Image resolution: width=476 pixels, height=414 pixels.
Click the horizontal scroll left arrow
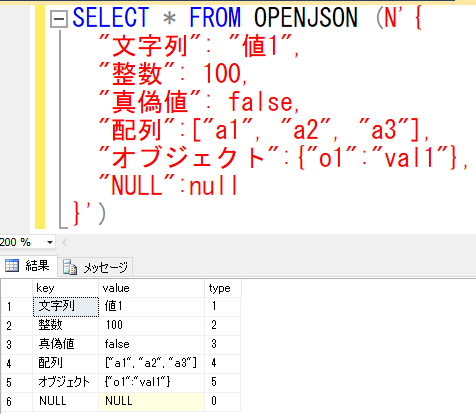pos(65,242)
